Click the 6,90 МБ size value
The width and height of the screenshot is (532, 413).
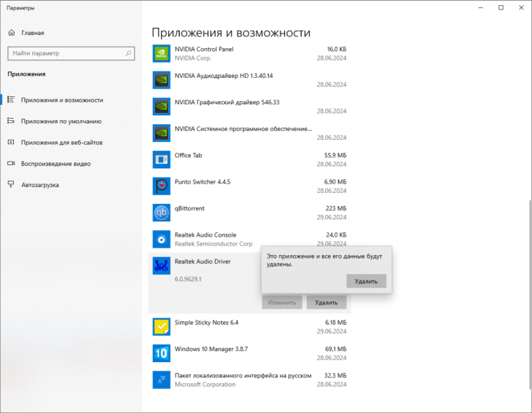(335, 182)
